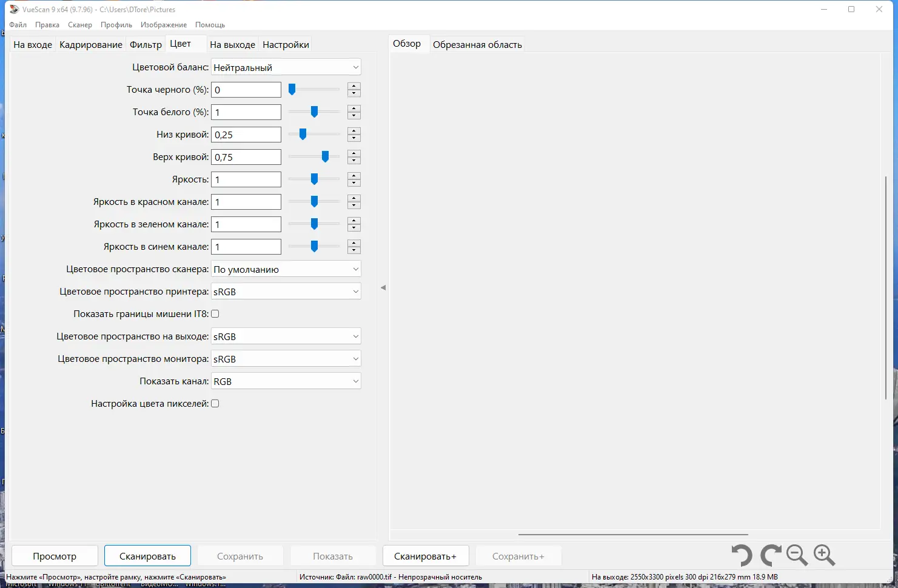Viewport: 898px width, 588px height.
Task: Expand 'Цветовое пространство сканера' dropdown
Action: [286, 269]
